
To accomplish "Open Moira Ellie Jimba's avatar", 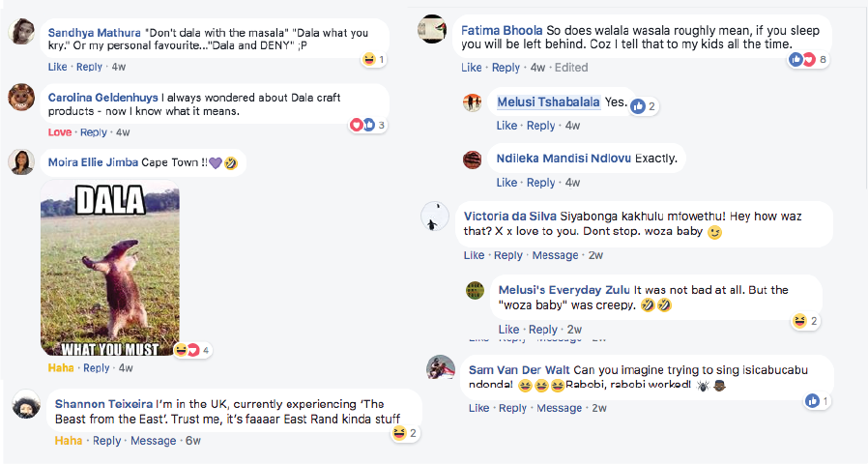I will point(22,162).
